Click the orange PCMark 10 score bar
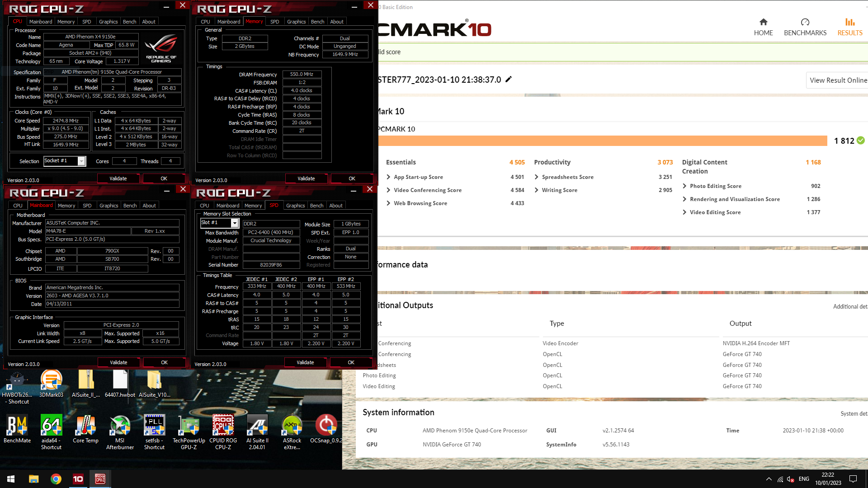The height and width of the screenshot is (488, 868). (602, 141)
